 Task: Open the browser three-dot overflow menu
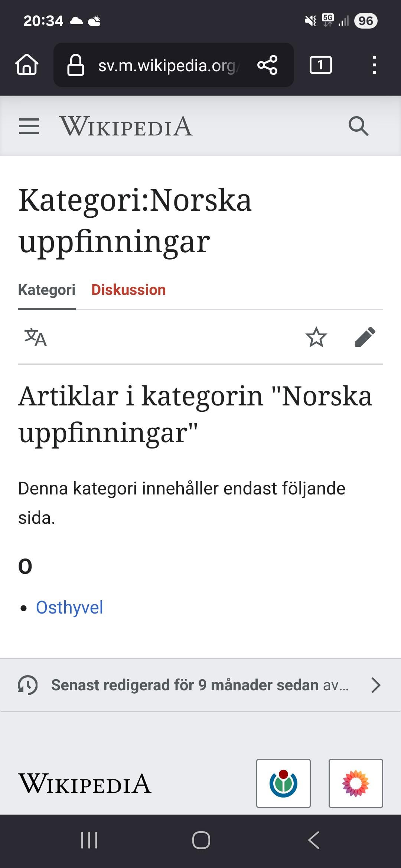coord(374,65)
